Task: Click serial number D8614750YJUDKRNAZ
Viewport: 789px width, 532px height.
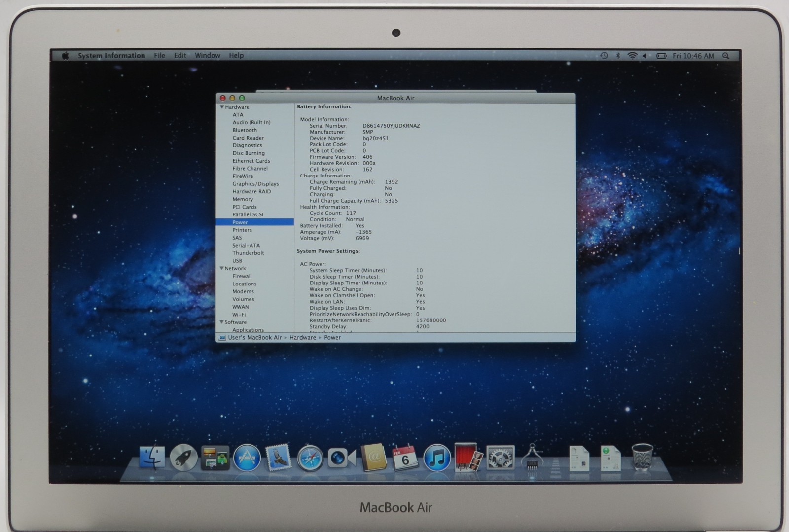Action: pos(392,126)
